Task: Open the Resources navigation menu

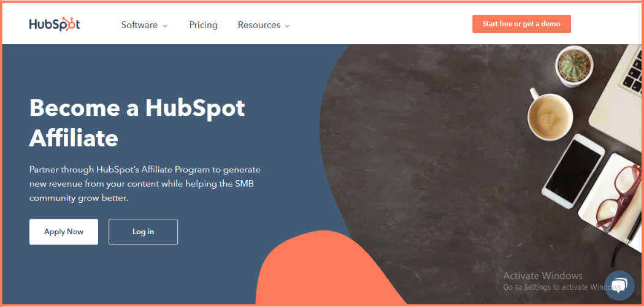Action: (x=264, y=25)
